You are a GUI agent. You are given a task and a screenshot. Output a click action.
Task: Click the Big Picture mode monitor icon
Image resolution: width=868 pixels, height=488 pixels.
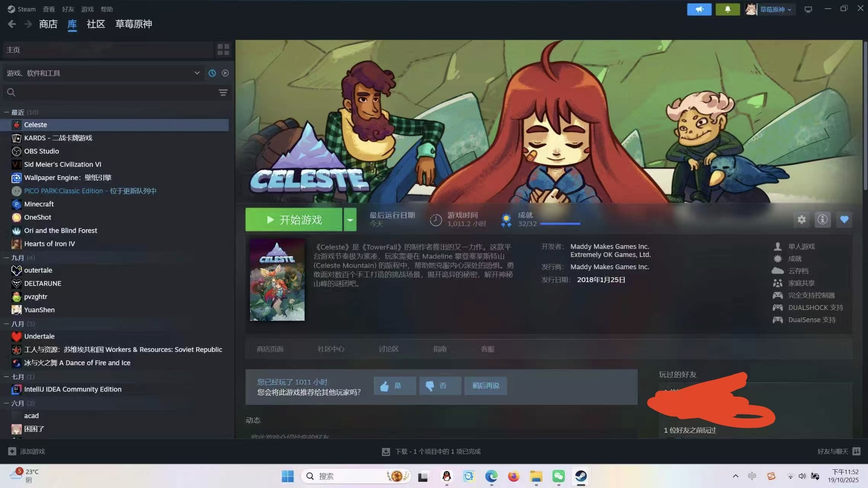click(808, 9)
